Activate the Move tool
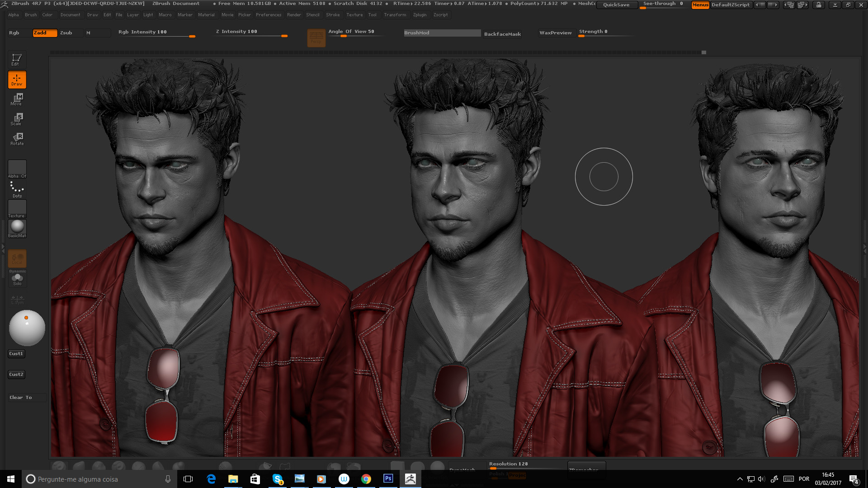868x488 pixels. click(x=17, y=99)
